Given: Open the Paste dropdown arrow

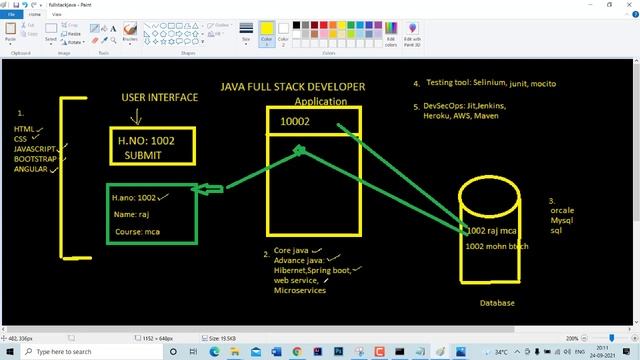Looking at the screenshot, I should 10,43.
